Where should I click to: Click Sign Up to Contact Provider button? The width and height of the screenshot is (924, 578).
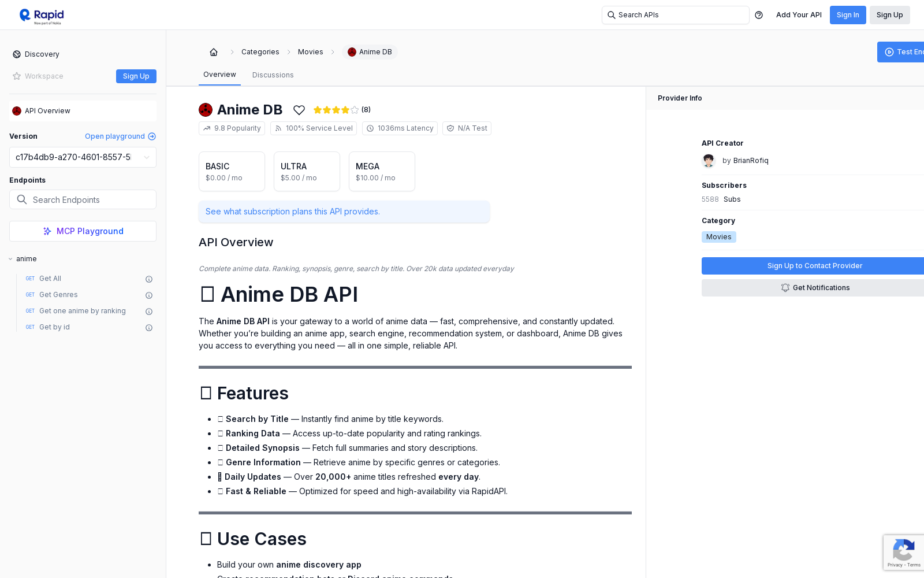813,266
